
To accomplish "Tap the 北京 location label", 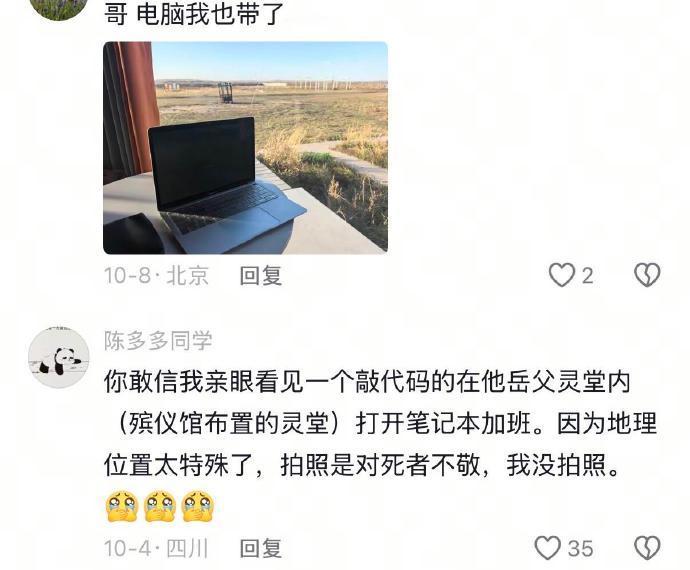I will tap(187, 276).
